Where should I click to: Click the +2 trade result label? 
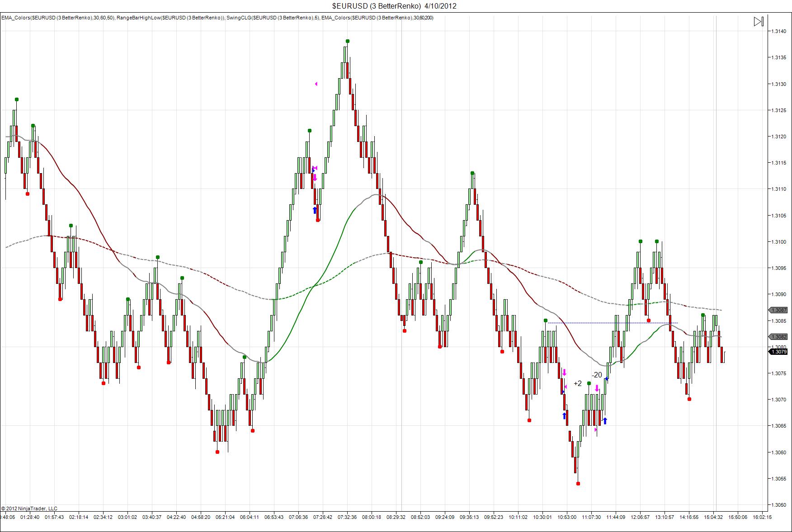578,384
